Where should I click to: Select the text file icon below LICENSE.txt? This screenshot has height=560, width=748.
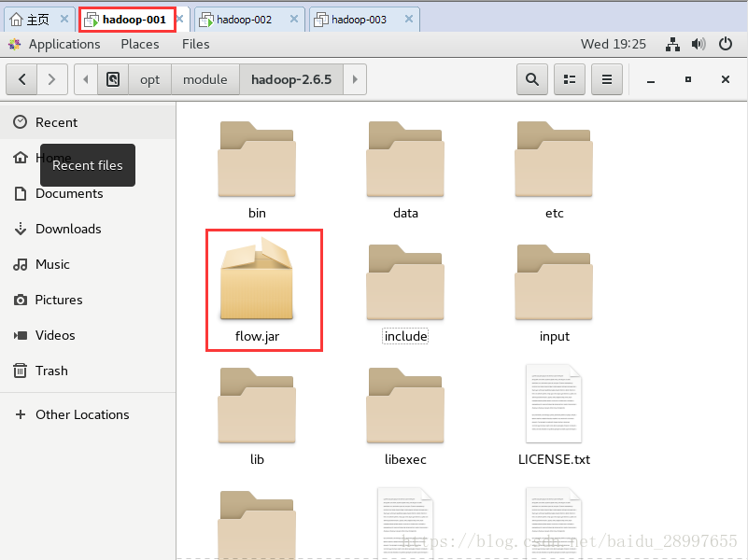554,524
